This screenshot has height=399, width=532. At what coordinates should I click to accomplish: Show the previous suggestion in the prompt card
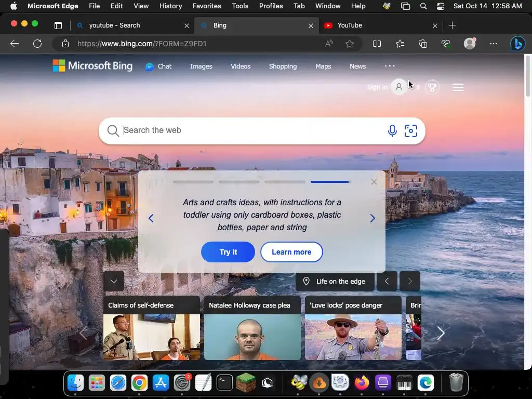tap(151, 218)
